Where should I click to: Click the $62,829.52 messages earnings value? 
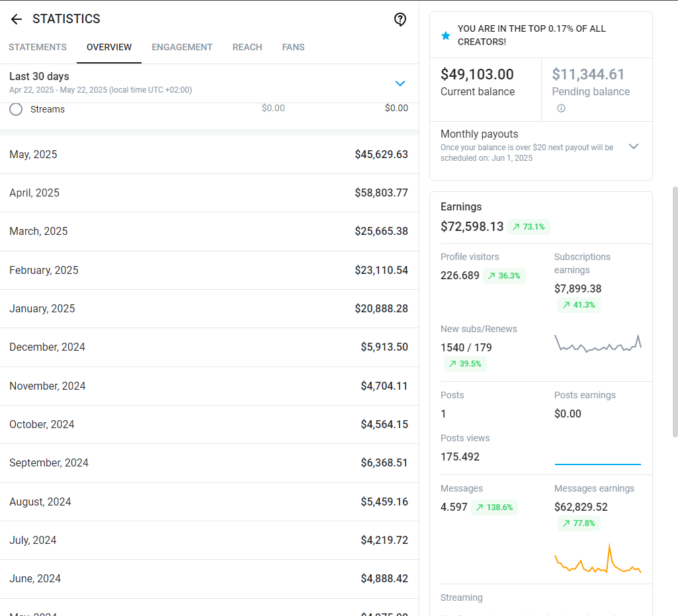click(581, 507)
